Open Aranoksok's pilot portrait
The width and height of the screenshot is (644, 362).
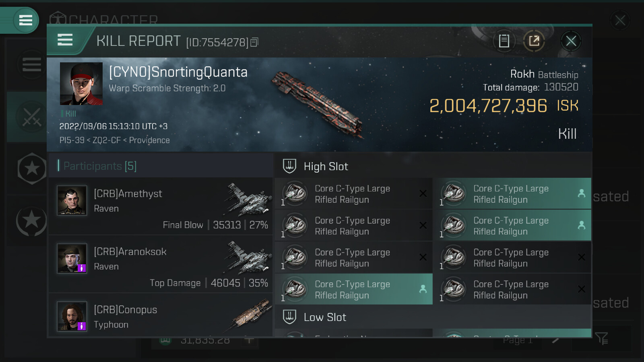[72, 258]
